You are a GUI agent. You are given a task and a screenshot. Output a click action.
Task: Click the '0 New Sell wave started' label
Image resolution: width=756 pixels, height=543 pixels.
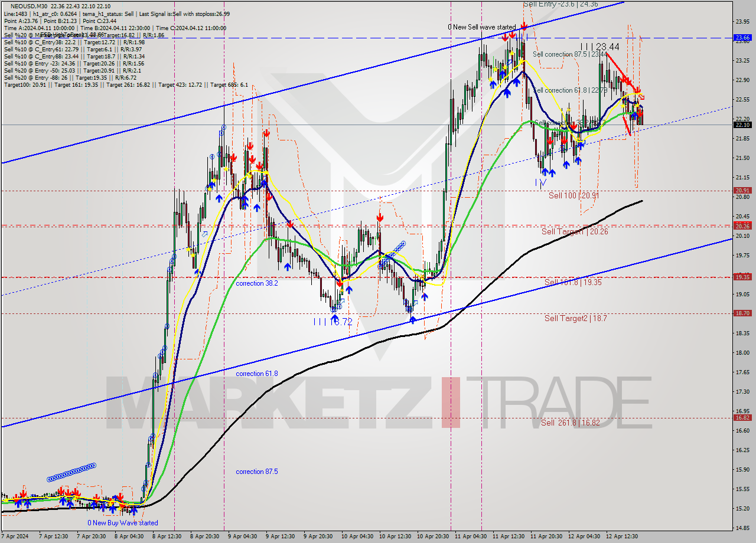click(481, 27)
